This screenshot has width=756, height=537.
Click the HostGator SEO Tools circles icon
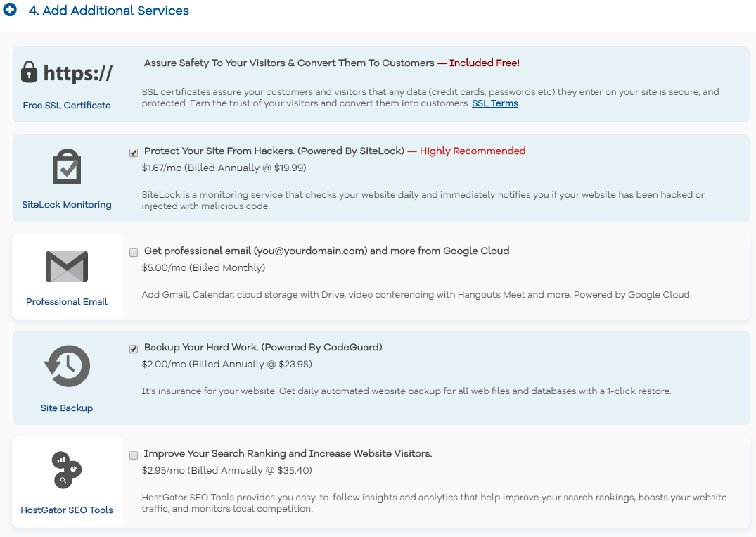(67, 470)
